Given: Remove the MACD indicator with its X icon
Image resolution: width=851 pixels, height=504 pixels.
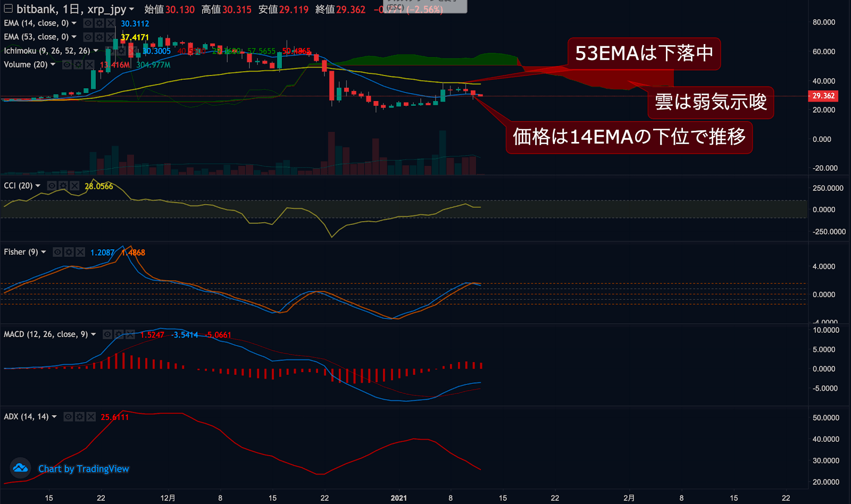Looking at the screenshot, I should point(130,334).
